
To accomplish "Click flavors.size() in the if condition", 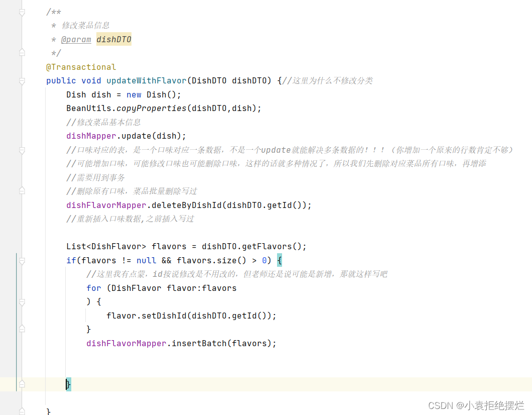I will [211, 260].
